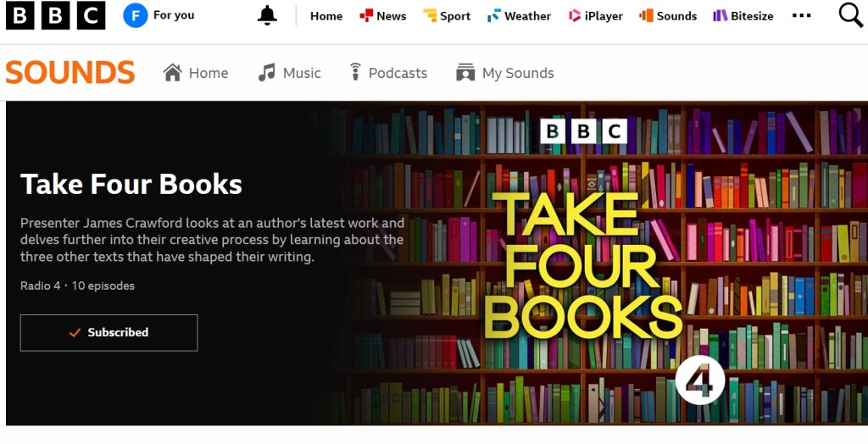The width and height of the screenshot is (868, 444).
Task: Open the search magnifier icon
Action: coord(851,15)
